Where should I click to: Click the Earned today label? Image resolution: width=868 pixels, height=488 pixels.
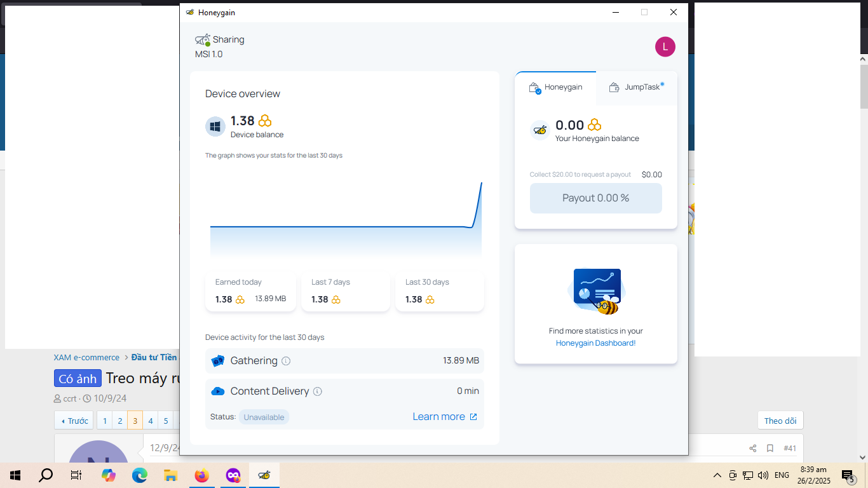pos(238,282)
